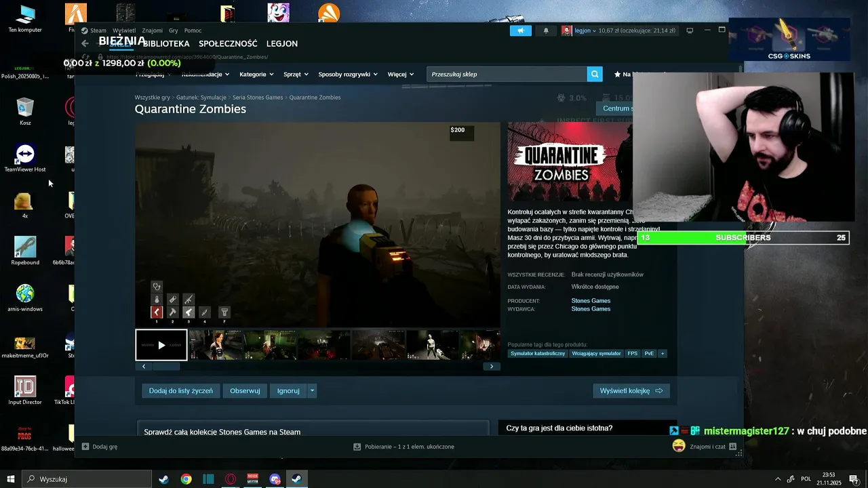
Task: Click the Pobieranie downloads status icon
Action: [x=357, y=447]
